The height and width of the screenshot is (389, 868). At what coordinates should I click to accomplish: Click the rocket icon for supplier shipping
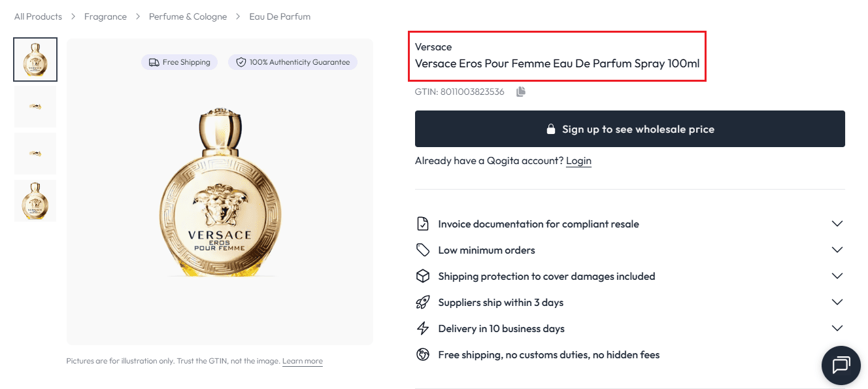pyautogui.click(x=423, y=302)
